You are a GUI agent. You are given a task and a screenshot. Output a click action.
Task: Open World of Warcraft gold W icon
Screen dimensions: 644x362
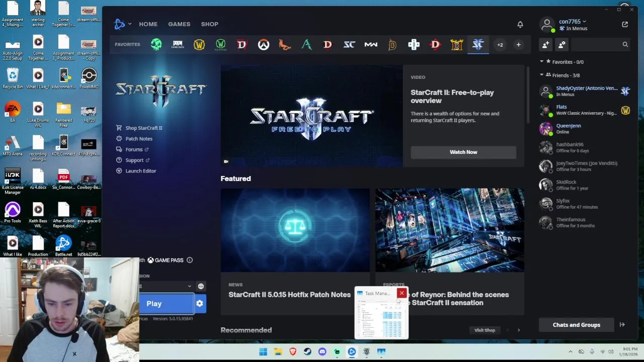point(199,45)
